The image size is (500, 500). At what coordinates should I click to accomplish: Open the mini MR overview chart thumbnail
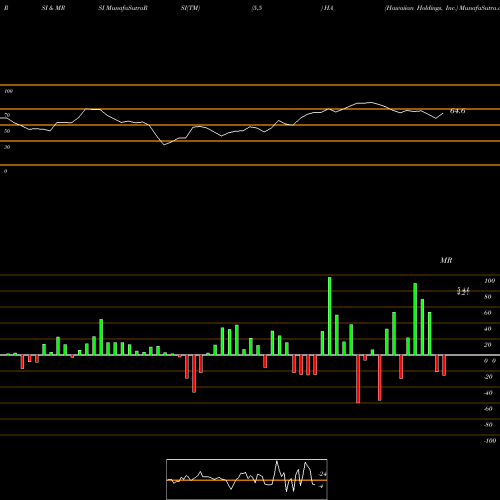click(x=247, y=479)
